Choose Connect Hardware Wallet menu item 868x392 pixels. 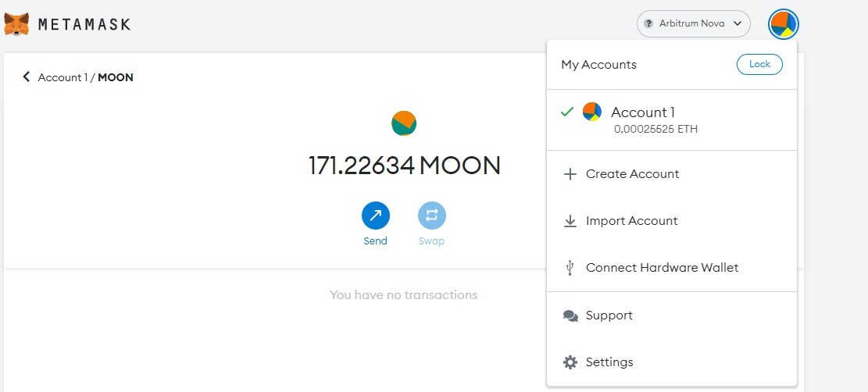671,267
